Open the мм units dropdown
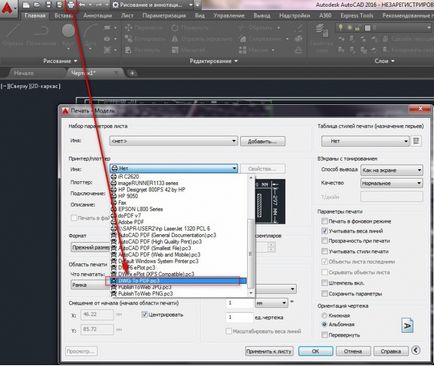This screenshot has width=434, height=366. coord(271,303)
